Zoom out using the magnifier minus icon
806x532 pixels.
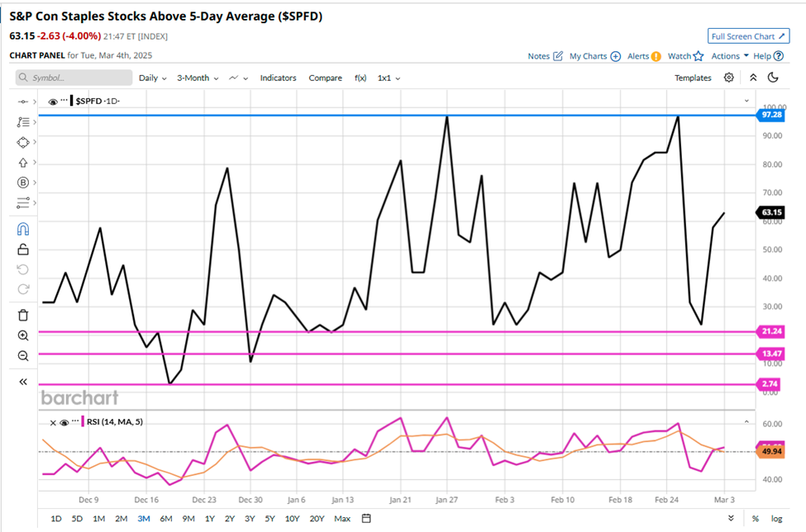point(23,356)
